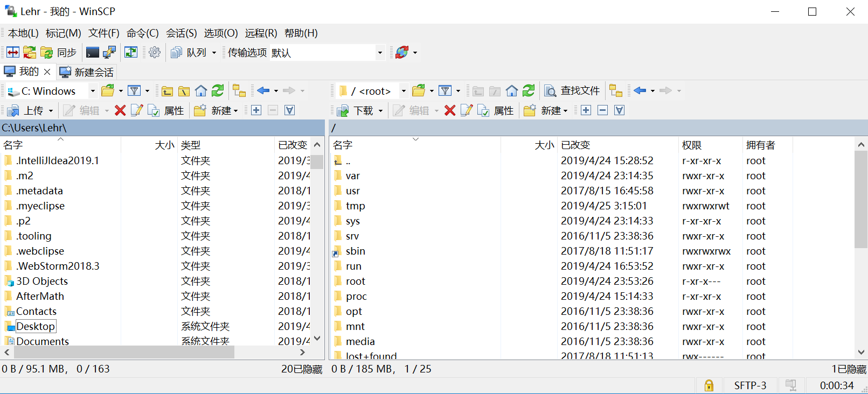
Task: Go to local parent directory icon
Action: coord(168,90)
